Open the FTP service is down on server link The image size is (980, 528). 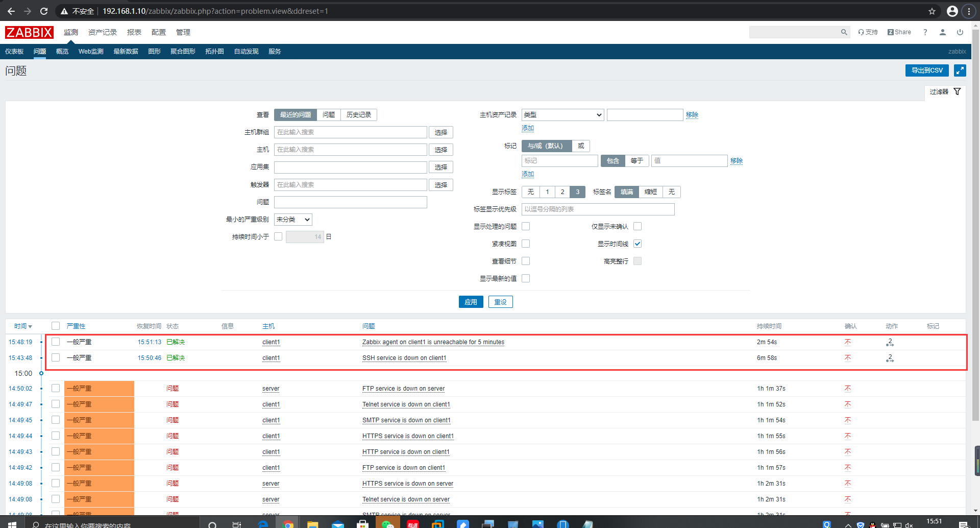[x=403, y=389]
